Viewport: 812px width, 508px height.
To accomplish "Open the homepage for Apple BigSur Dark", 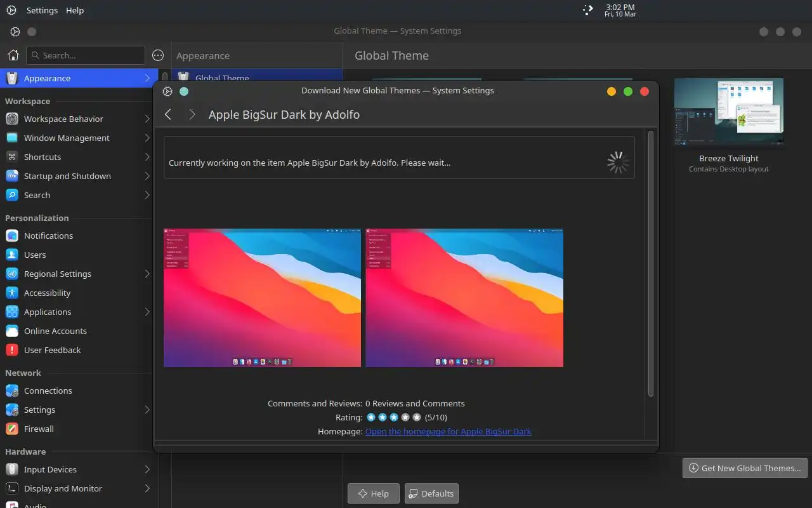I will pos(449,431).
